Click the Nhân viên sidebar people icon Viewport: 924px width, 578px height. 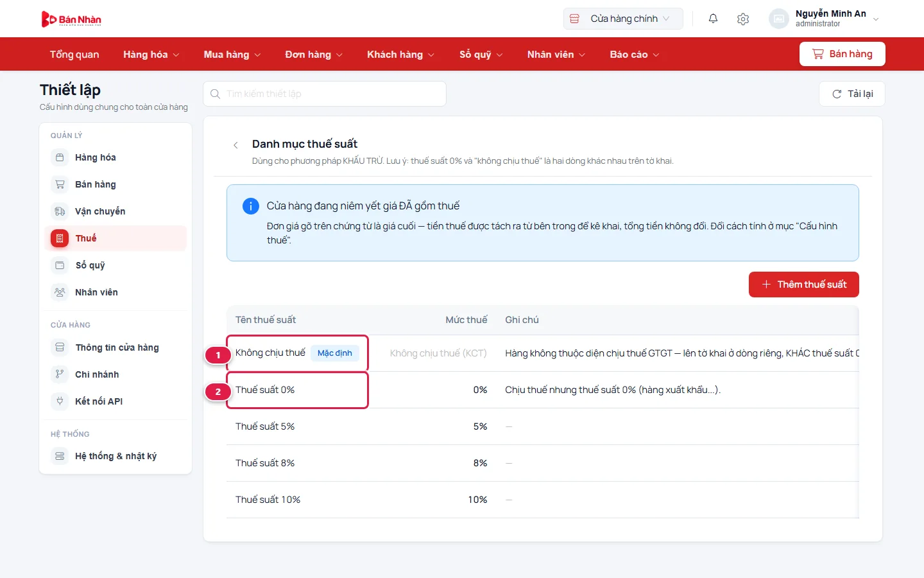point(60,292)
